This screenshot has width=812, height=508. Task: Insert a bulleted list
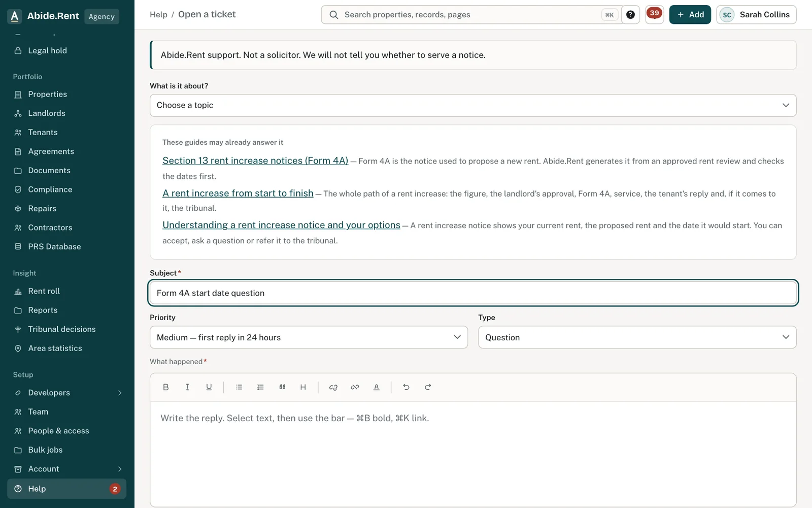click(239, 387)
